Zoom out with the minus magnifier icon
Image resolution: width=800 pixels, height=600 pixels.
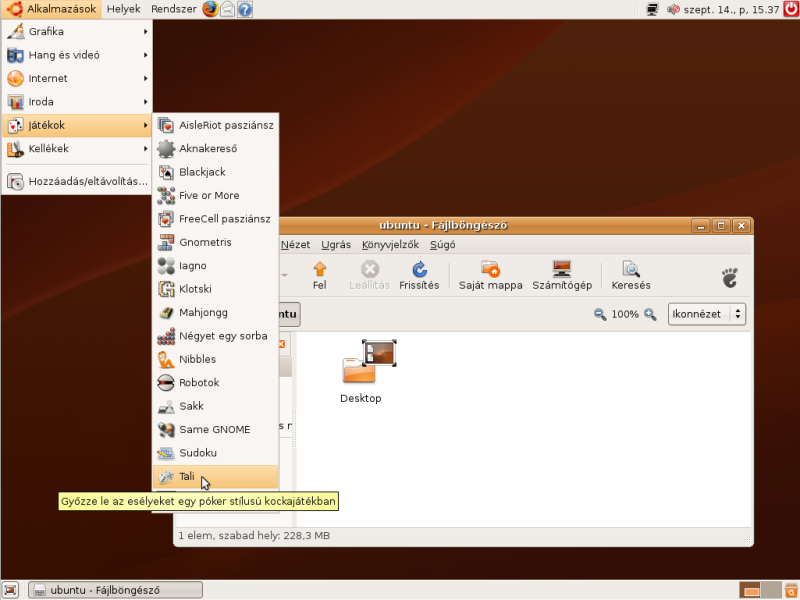coord(600,314)
